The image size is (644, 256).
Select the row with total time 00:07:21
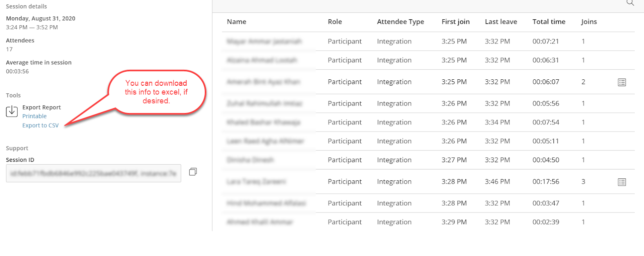click(x=428, y=41)
